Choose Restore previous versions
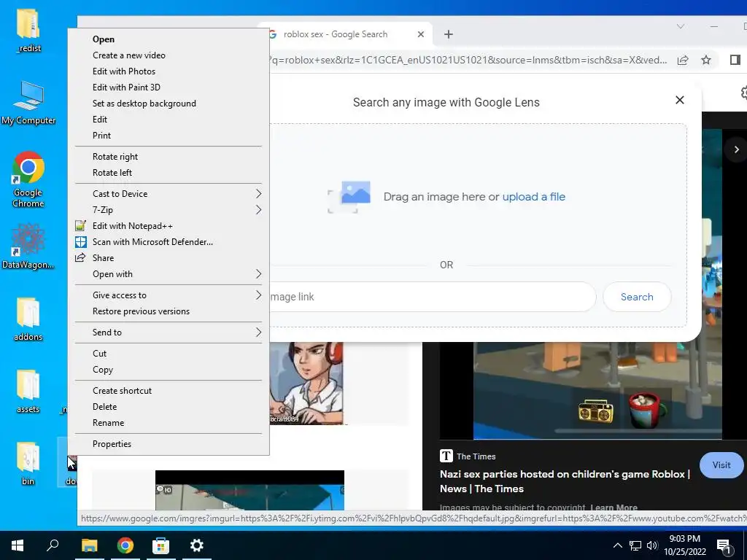Screen dimensions: 747x560 pos(169,311)
